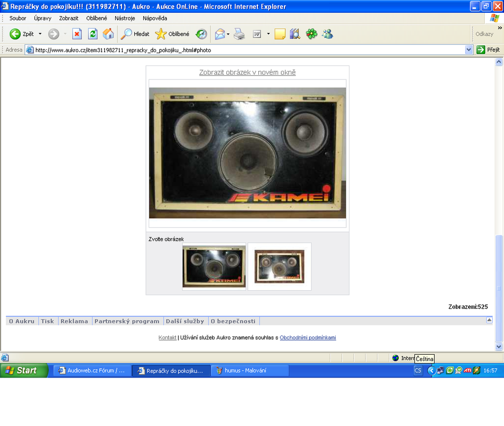504x426 pixels.
Task: Click the Messenger people icon
Action: coord(328,34)
